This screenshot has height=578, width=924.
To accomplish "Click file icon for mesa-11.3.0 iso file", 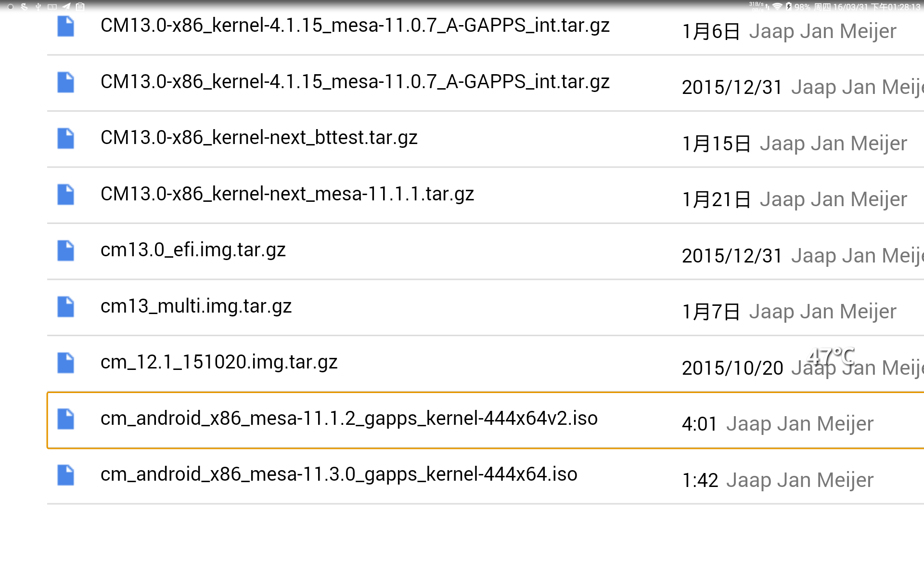I will 65,475.
